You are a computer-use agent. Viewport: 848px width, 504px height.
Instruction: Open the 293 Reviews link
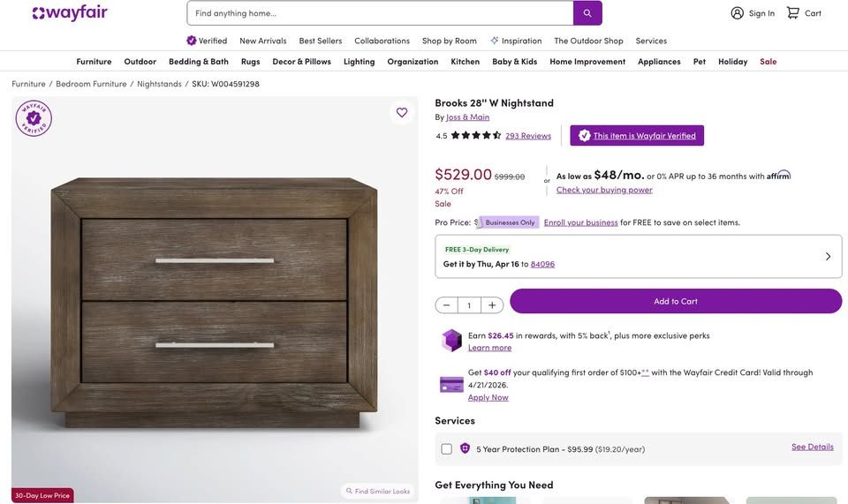tap(528, 136)
